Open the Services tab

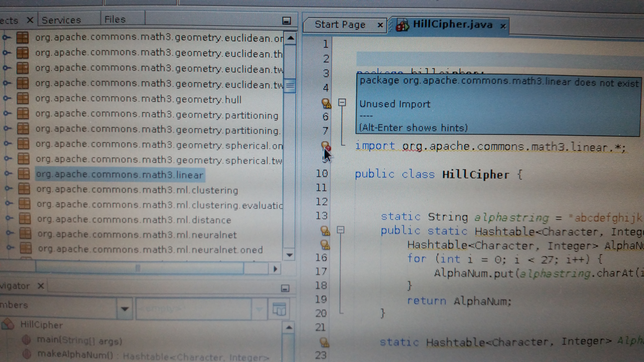coord(61,20)
